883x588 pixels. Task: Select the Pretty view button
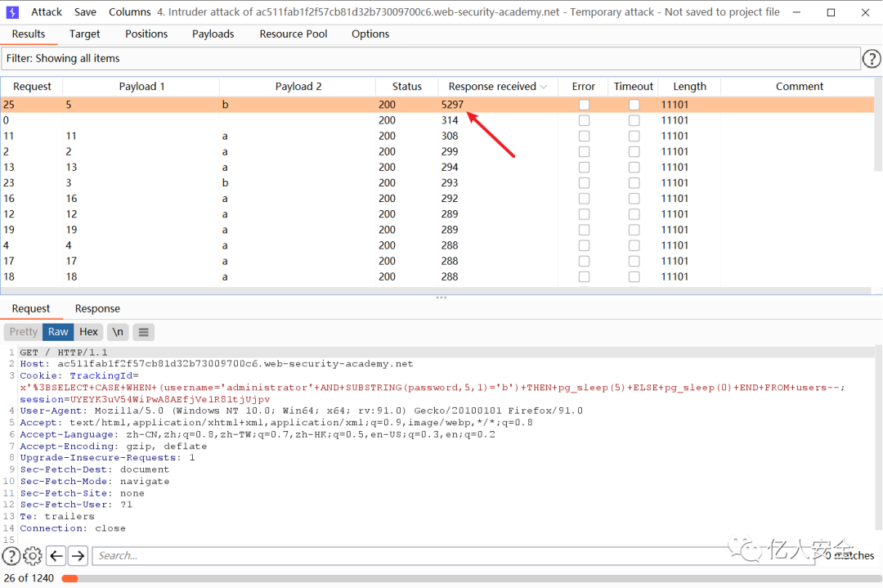[23, 332]
